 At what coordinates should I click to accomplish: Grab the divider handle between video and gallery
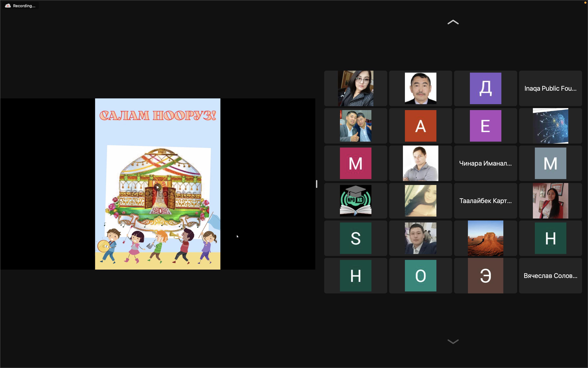[x=317, y=184]
